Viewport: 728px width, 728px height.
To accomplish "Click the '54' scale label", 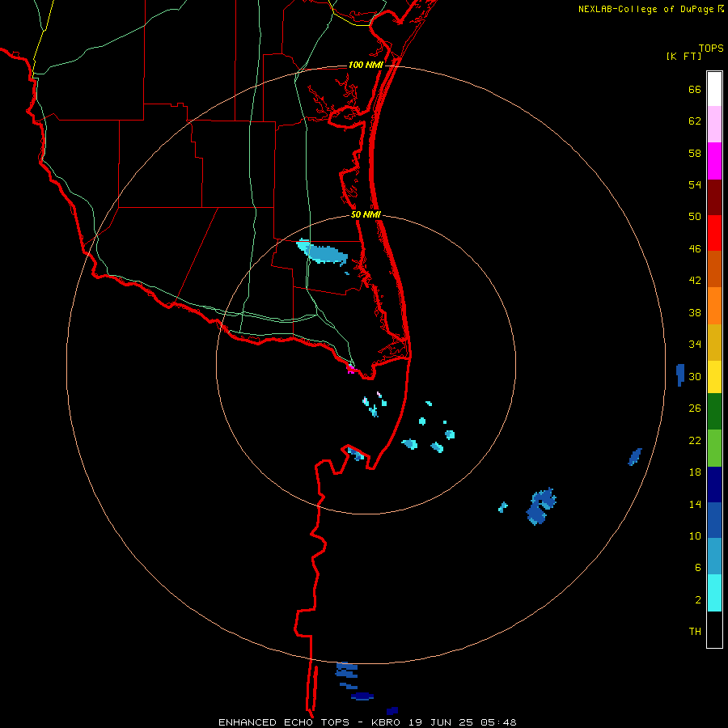I will pyautogui.click(x=695, y=184).
